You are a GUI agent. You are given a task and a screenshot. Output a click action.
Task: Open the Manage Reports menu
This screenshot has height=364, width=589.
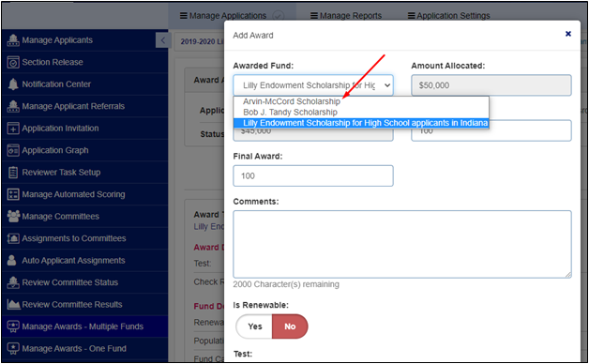[x=345, y=16]
